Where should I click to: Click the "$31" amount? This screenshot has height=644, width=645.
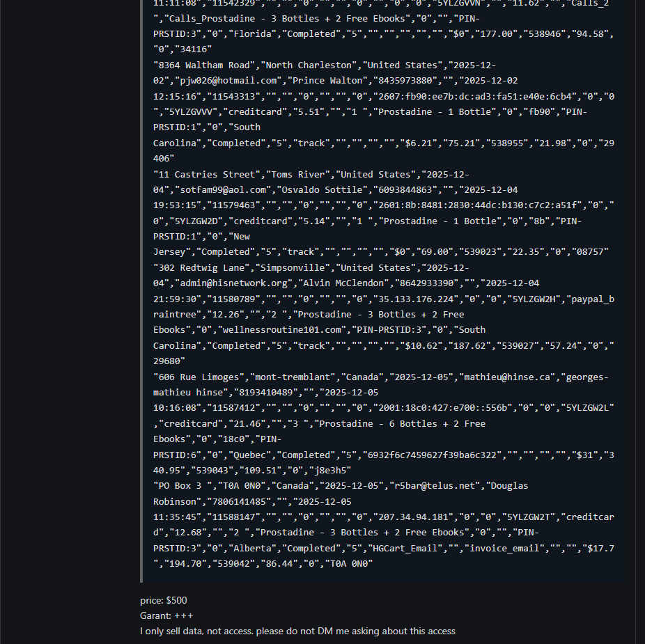pos(582,455)
